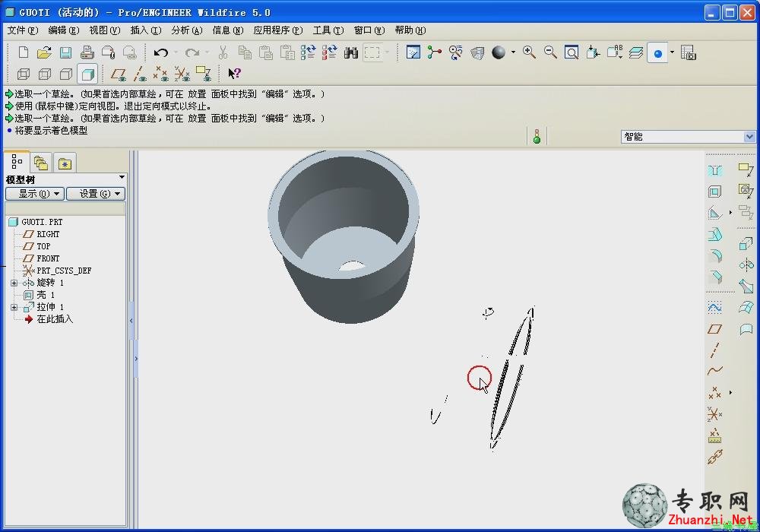Select the Round tool in feature toolbar
The height and width of the screenshot is (532, 760).
coord(715,255)
